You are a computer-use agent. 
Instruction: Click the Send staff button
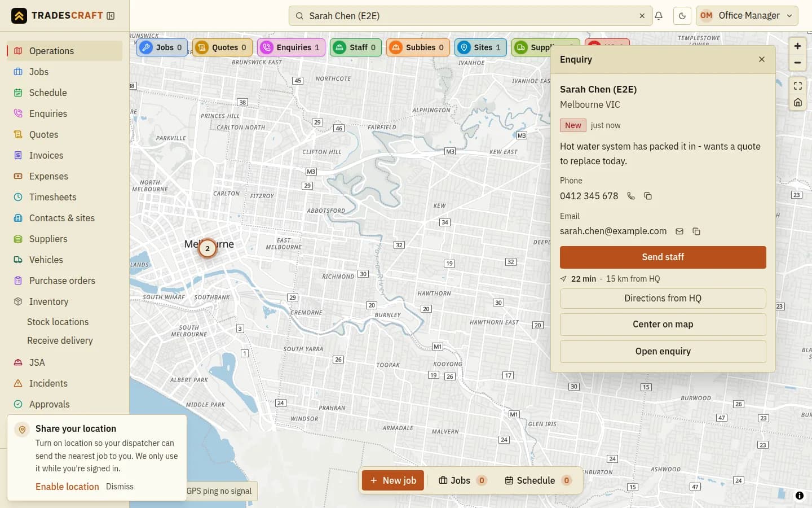(663, 257)
